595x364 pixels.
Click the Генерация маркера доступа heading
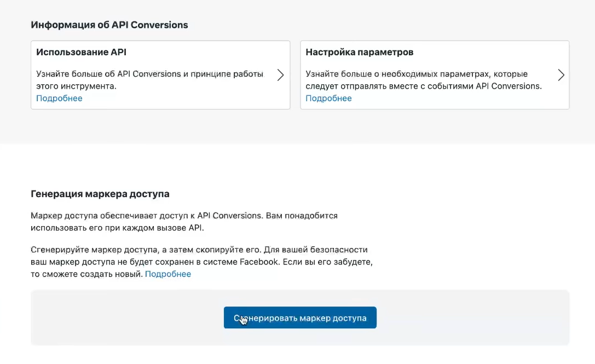[x=100, y=194]
